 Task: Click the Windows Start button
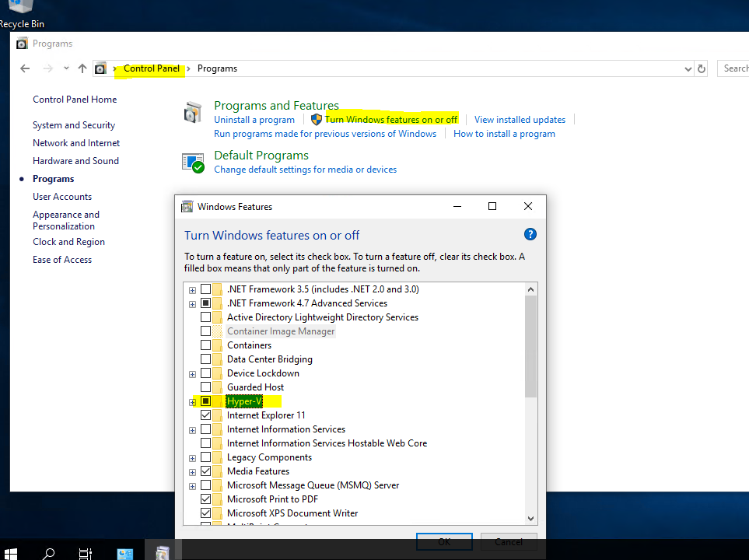tap(11, 553)
